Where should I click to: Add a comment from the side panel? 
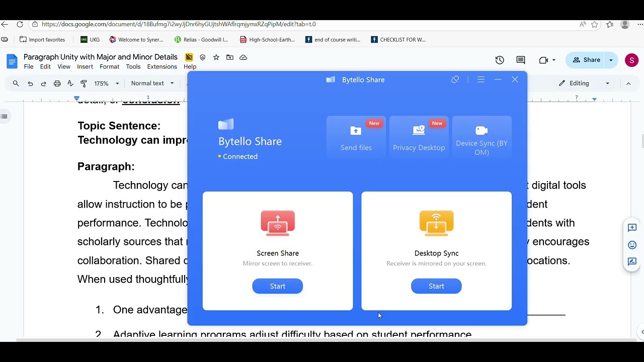(x=632, y=228)
